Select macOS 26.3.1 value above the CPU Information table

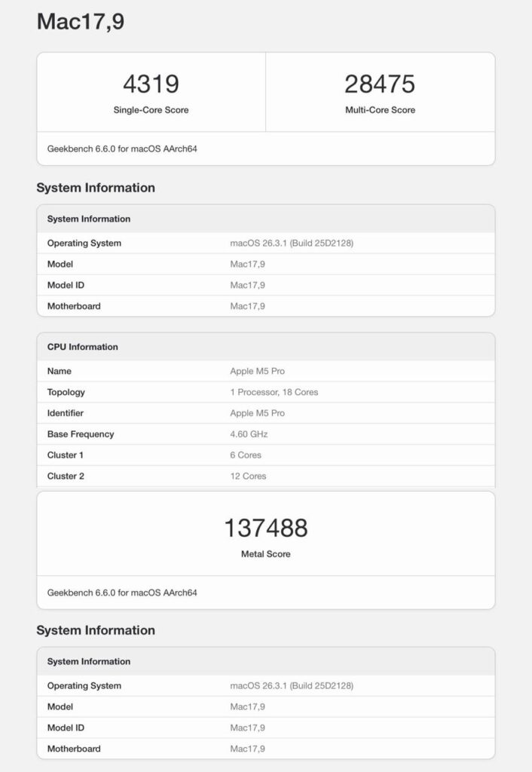click(292, 244)
